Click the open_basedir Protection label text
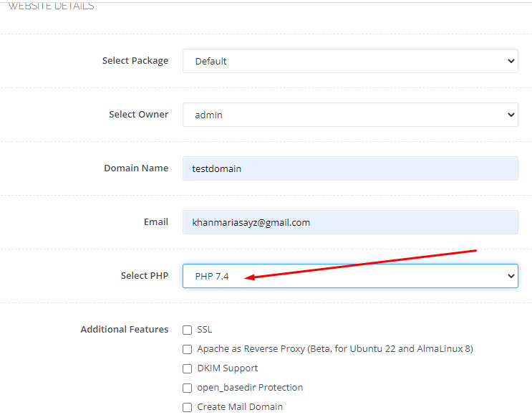This screenshot has width=532, height=415. tap(250, 388)
